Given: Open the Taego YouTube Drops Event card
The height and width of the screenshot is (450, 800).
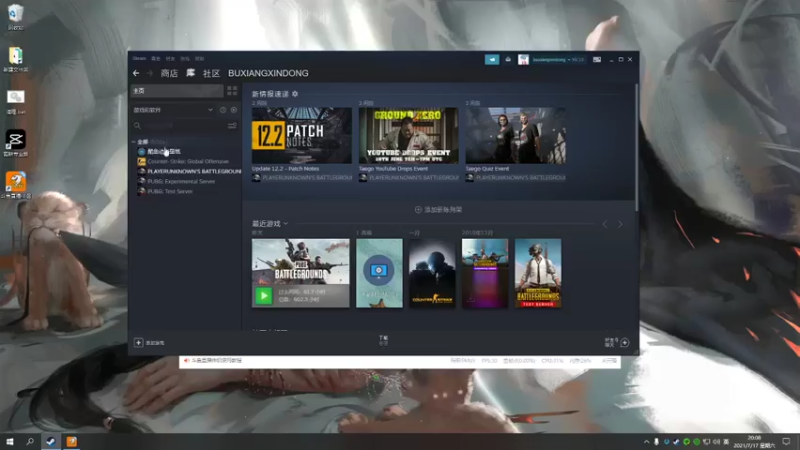Looking at the screenshot, I should click(409, 135).
